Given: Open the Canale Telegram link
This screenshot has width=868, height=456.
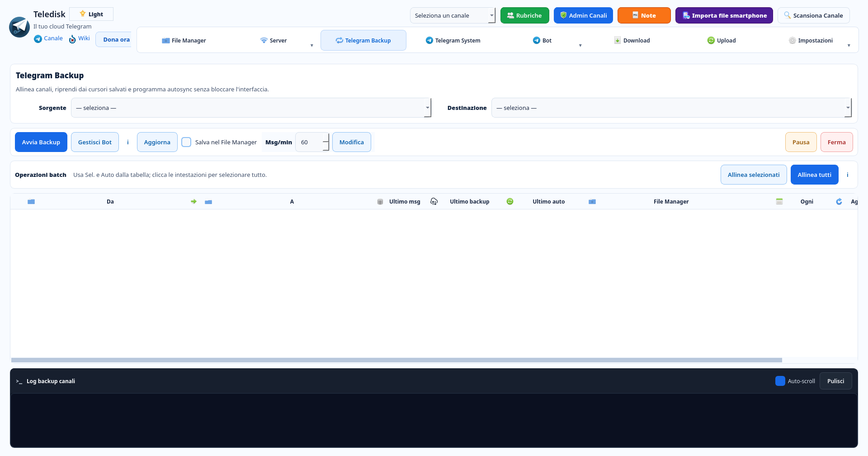Looking at the screenshot, I should 48,38.
